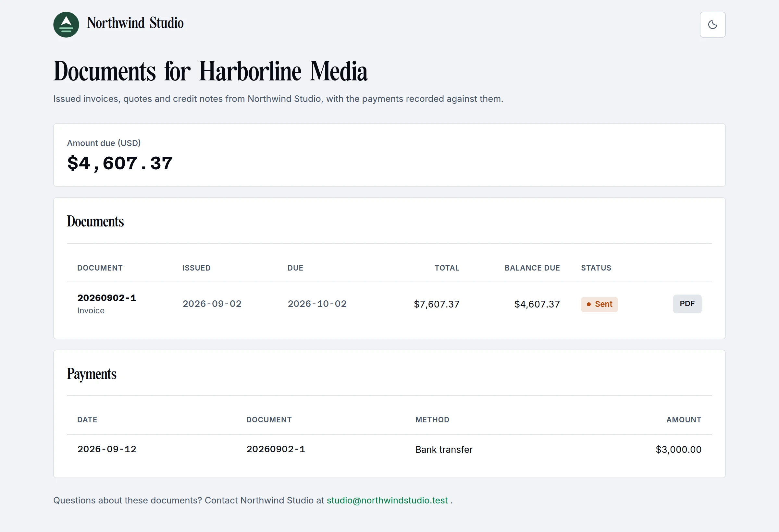This screenshot has width=779, height=532.
Task: Email studio@northwindstudio.test
Action: point(387,500)
